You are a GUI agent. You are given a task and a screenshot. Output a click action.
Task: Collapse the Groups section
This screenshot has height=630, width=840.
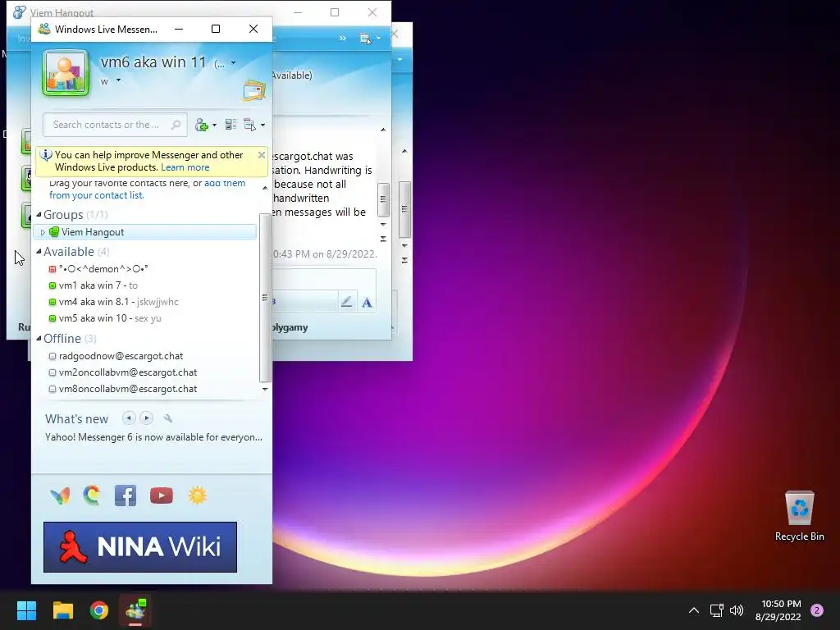click(x=39, y=215)
